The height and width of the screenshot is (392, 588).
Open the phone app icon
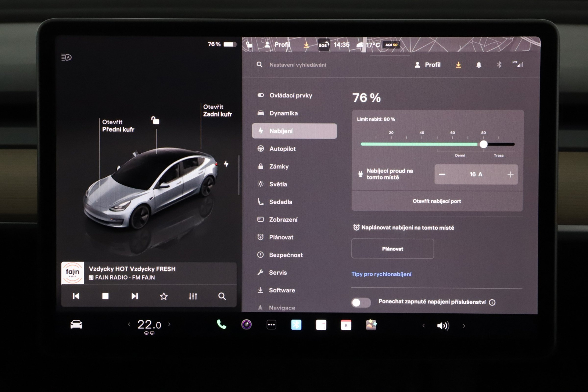(x=222, y=324)
